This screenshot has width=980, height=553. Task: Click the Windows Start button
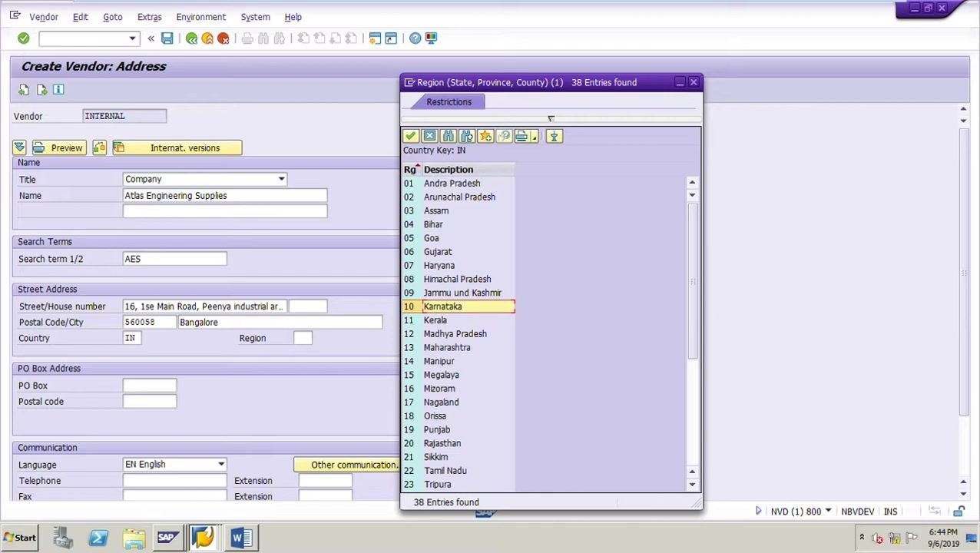pyautogui.click(x=19, y=537)
